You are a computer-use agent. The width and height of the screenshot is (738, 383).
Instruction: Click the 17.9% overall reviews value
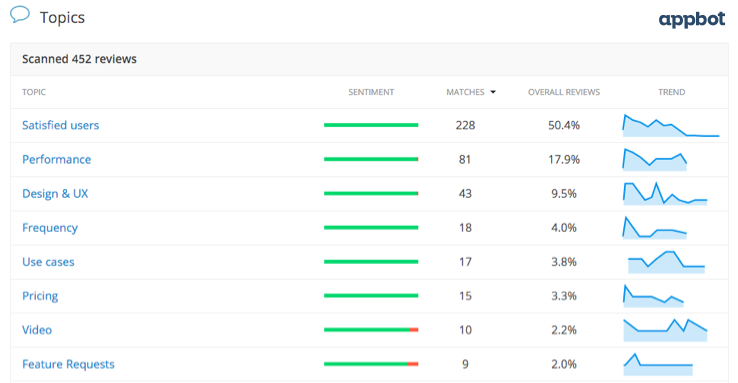[x=564, y=160]
